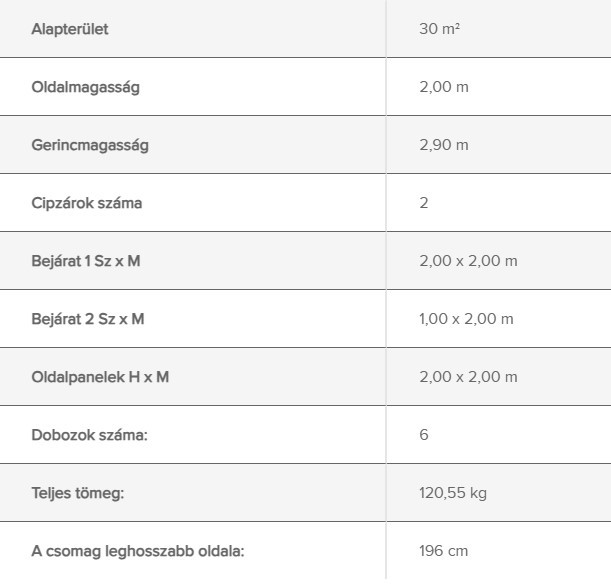Viewport: 611px width, 584px height.
Task: Click the Gerincmagasság label
Action: pyautogui.click(x=90, y=145)
